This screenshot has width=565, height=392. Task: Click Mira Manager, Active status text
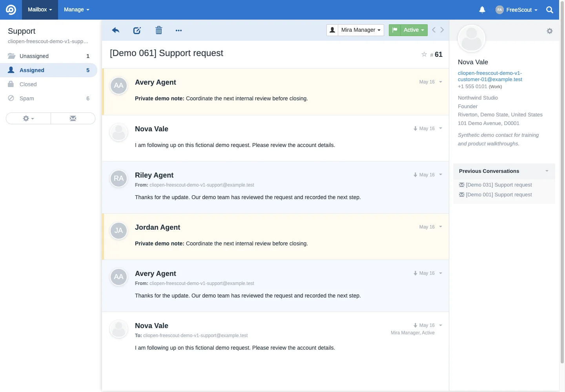click(x=413, y=333)
